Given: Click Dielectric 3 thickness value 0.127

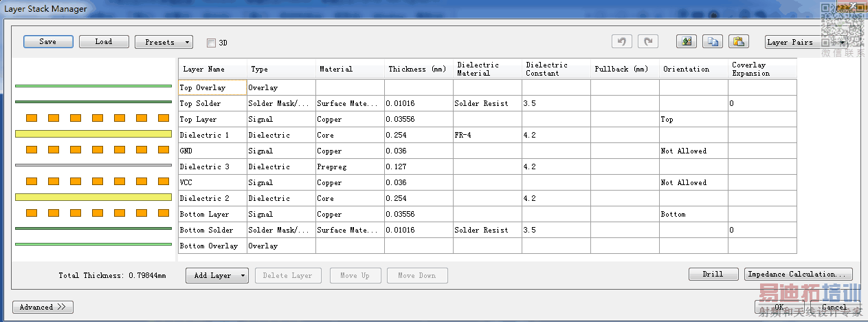Looking at the screenshot, I should coord(419,167).
